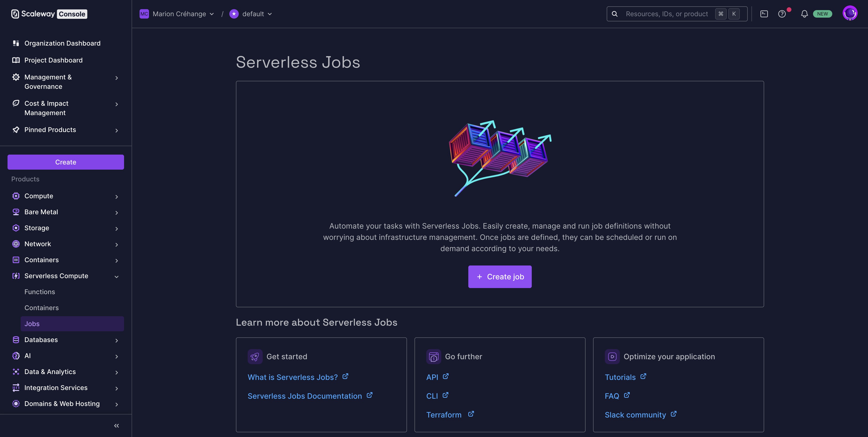This screenshot has width=868, height=437.
Task: Click the MC organization badge
Action: click(x=144, y=14)
